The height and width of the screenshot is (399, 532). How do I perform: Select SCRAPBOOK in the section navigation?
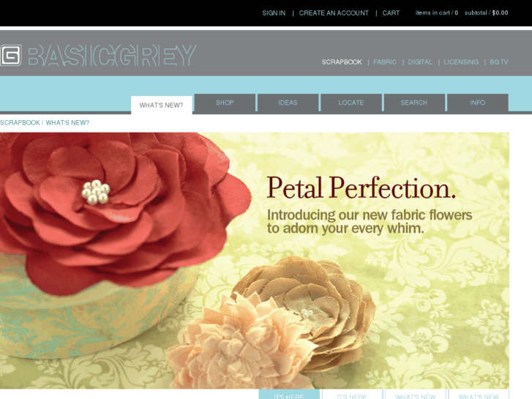tap(342, 62)
